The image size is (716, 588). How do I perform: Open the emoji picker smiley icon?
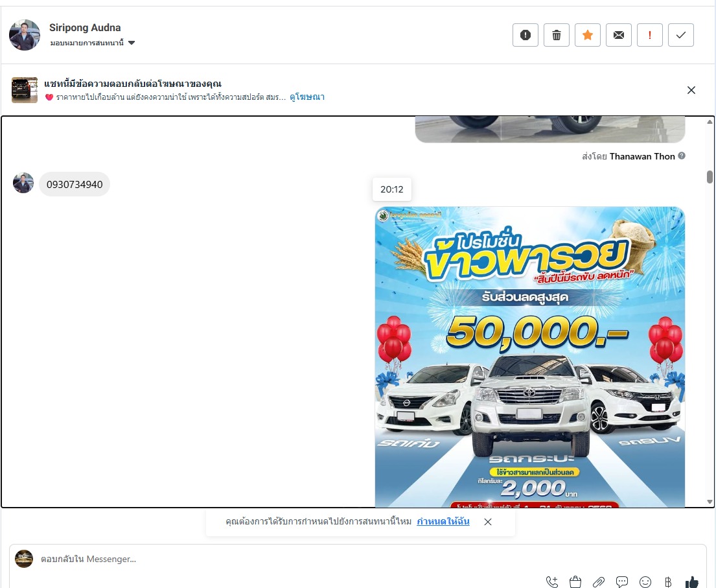point(645,582)
